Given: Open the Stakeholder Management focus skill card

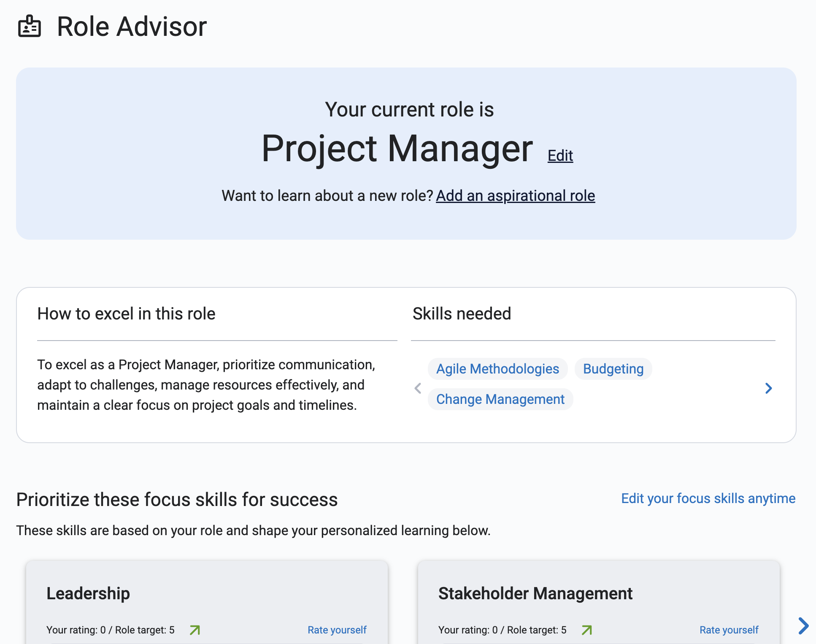Looking at the screenshot, I should 535,593.
